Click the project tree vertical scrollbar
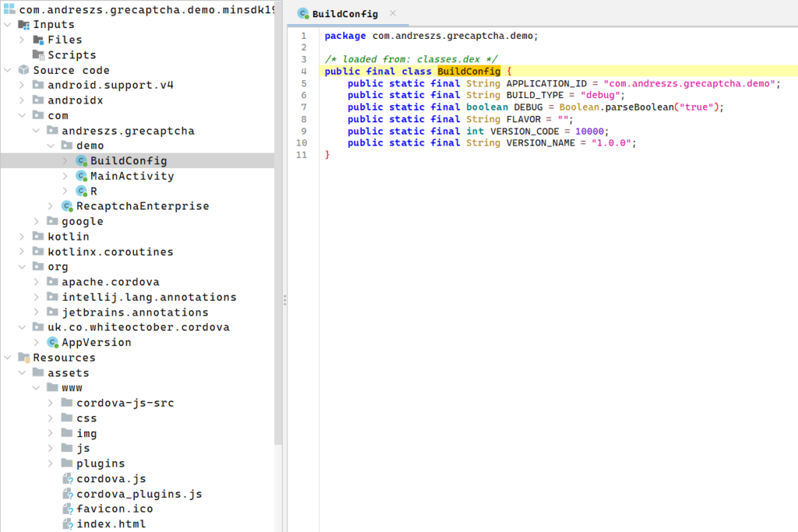Screen dimensions: 798x532 [x=279, y=234]
